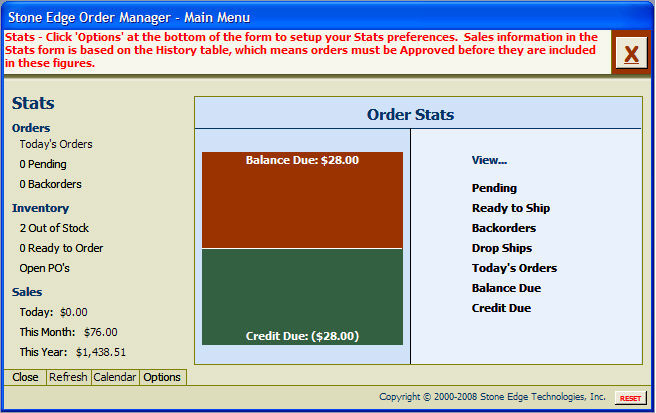Open 2 Out of Stock inventory
Image resolution: width=656 pixels, height=413 pixels.
[54, 228]
